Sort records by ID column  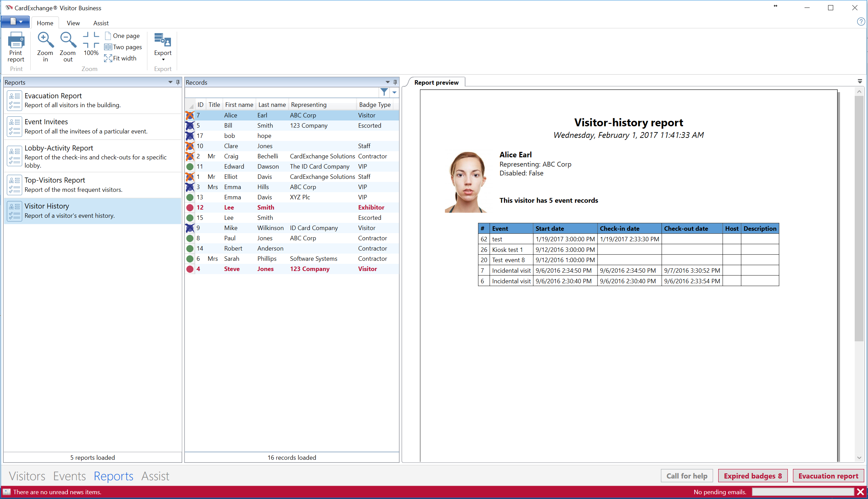[200, 105]
